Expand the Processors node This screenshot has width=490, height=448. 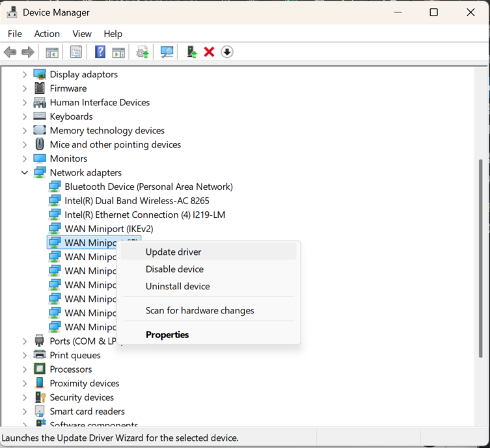[25, 369]
